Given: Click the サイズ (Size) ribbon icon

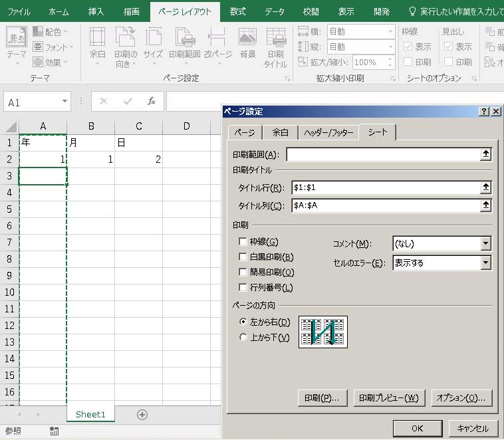Looking at the screenshot, I should click(x=153, y=45).
